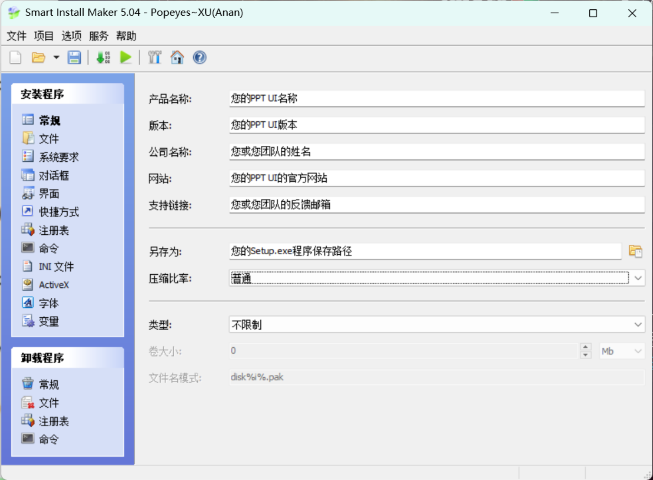Image resolution: width=653 pixels, height=480 pixels.
Task: Open the settings tools icon in toolbar
Action: coord(155,58)
